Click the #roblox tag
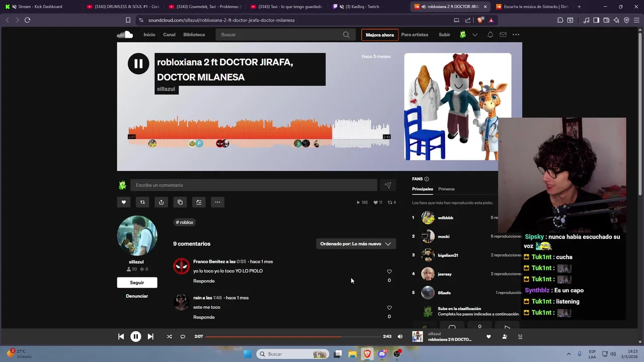The image size is (644, 362). (x=185, y=222)
